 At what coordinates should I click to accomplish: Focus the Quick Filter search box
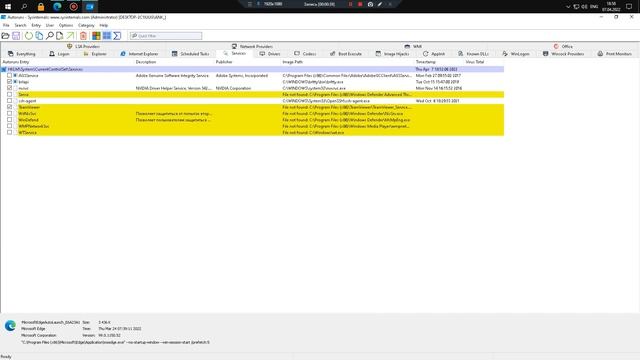point(166,36)
